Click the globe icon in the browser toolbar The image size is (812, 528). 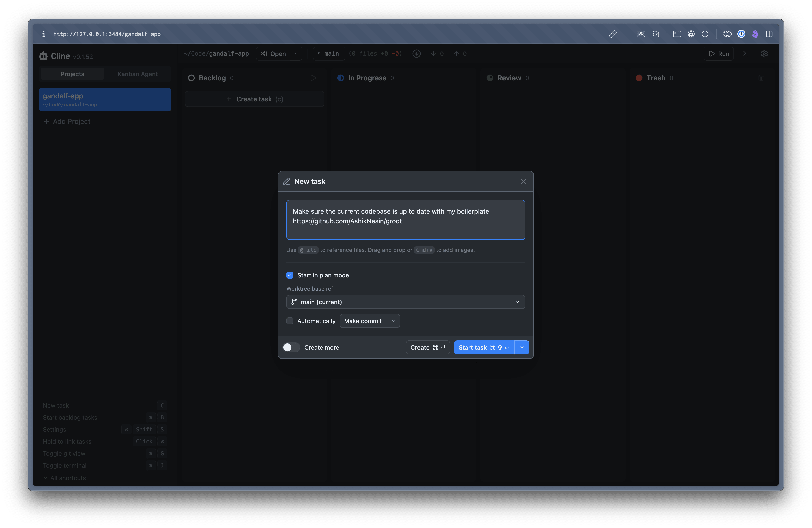click(x=691, y=34)
